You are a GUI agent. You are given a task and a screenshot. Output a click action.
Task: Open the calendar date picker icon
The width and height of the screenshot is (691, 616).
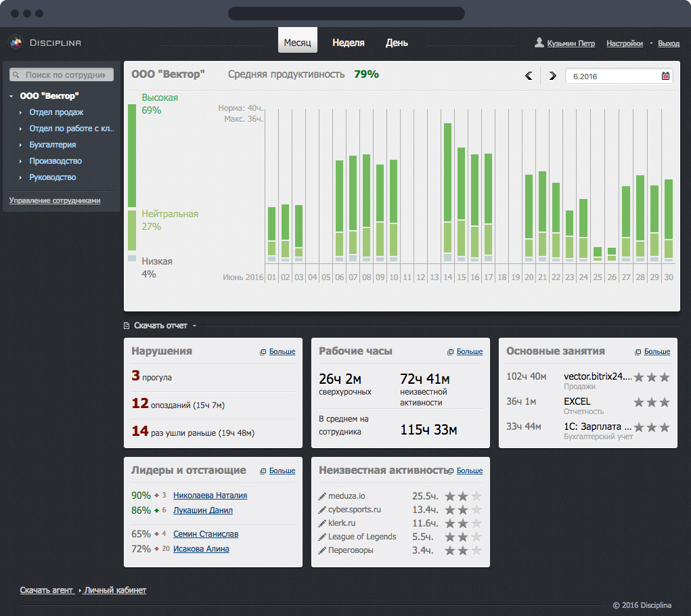tap(665, 76)
